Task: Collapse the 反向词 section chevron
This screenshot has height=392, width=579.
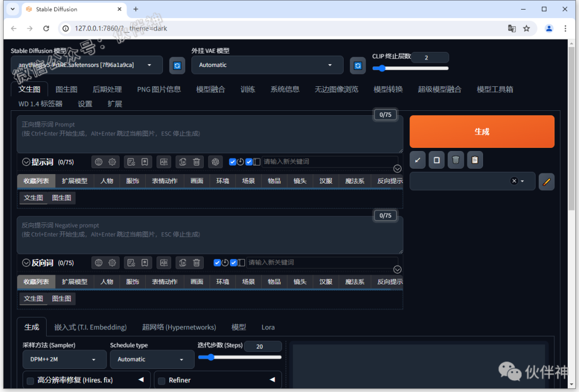Action: pyautogui.click(x=26, y=262)
